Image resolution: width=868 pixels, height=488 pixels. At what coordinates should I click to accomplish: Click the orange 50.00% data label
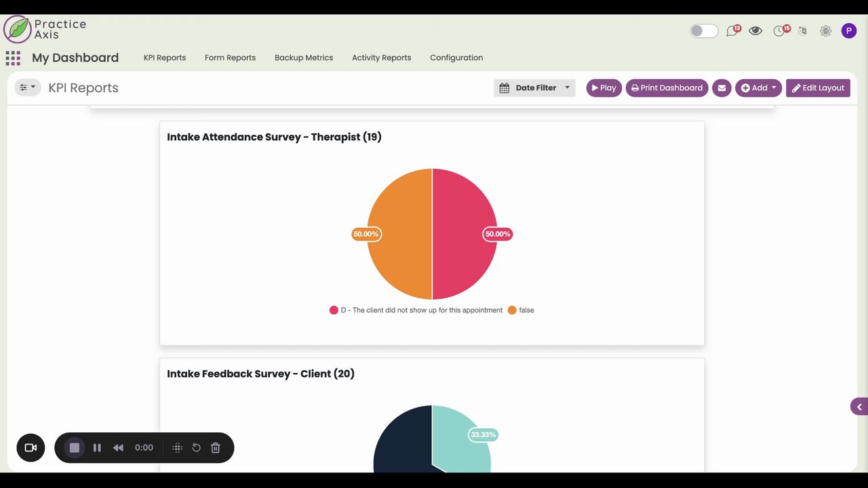pos(366,234)
